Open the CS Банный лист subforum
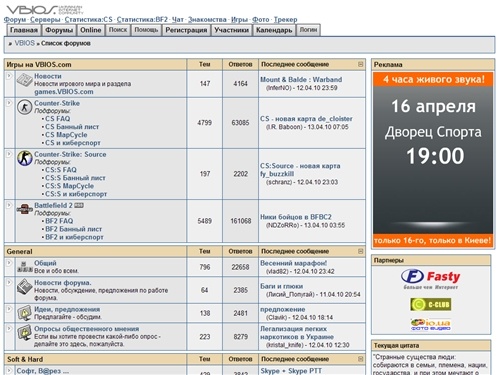The height and width of the screenshot is (375, 500). pos(72,127)
